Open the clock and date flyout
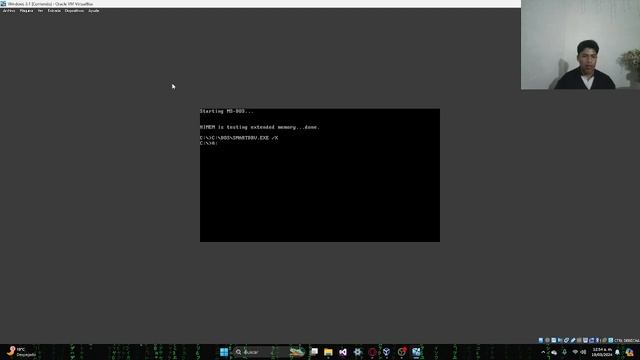The image size is (640, 360). click(602, 352)
